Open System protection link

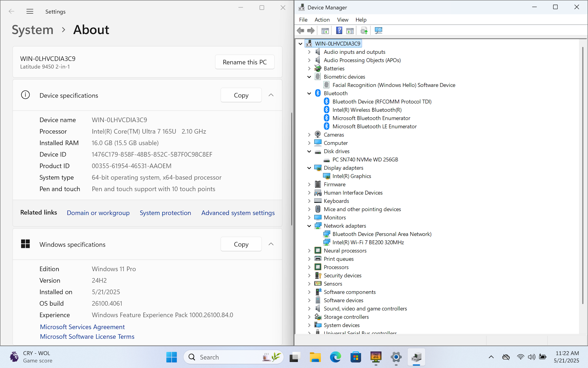pos(165,213)
